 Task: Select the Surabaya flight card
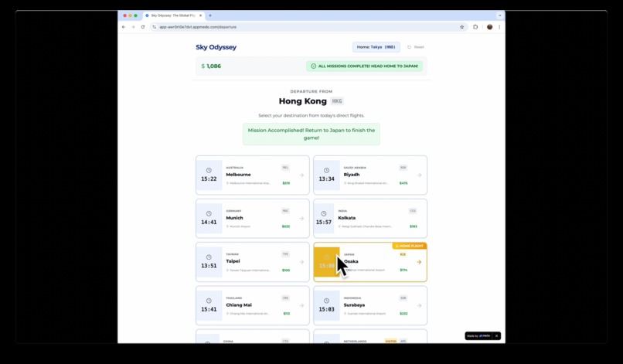click(x=370, y=305)
